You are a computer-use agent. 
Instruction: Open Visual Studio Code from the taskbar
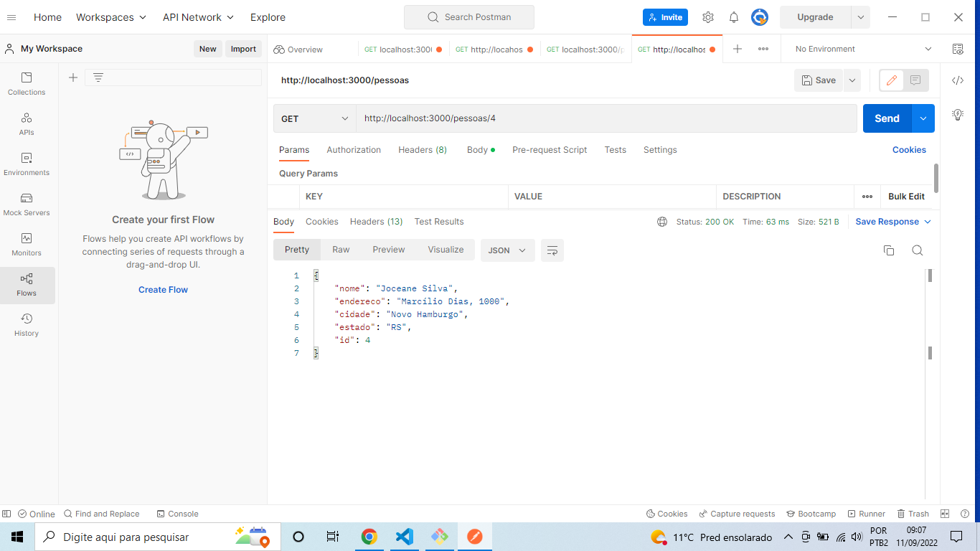coord(405,537)
